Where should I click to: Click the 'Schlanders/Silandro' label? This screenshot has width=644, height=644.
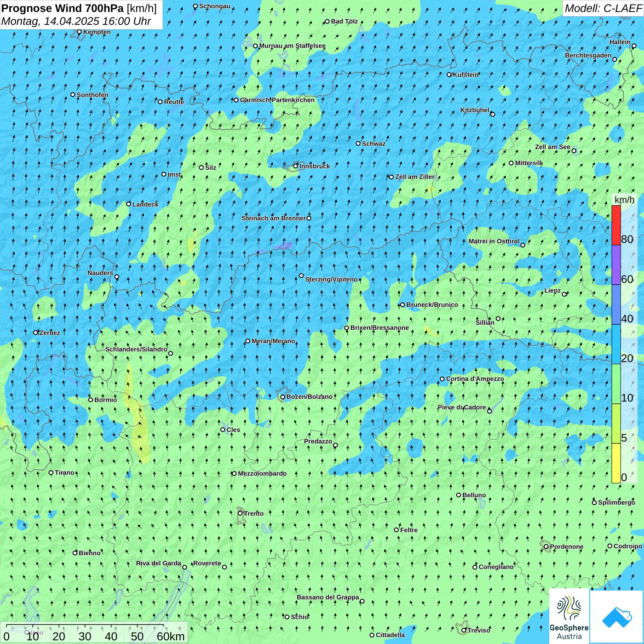tap(136, 349)
